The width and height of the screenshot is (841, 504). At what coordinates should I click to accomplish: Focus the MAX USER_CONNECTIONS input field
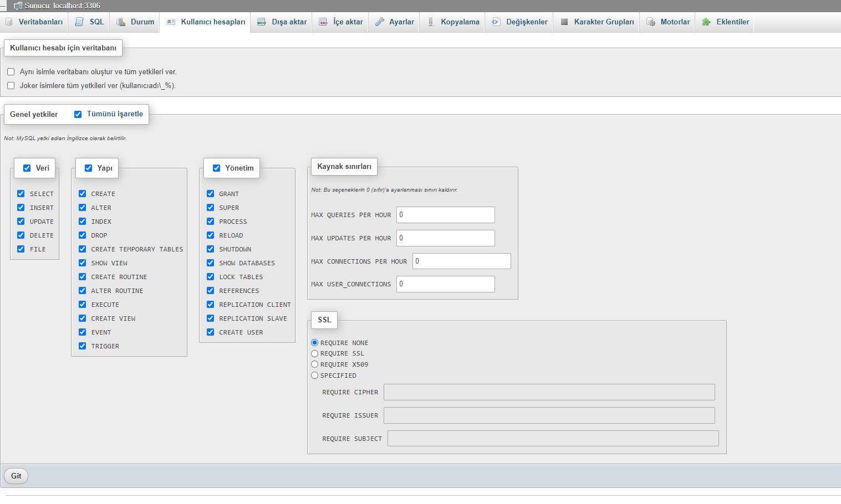(445, 284)
